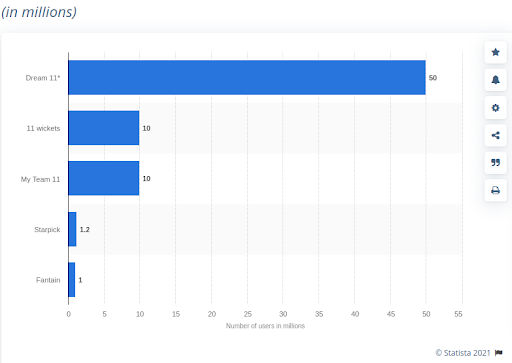Click the Number of users in millions title
Screen dimensions: 512x363
(x=265, y=326)
